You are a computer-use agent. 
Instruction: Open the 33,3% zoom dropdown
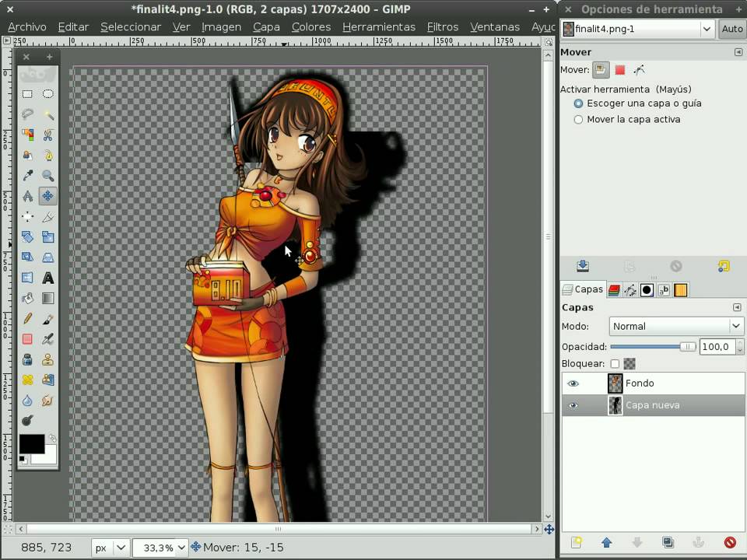pyautogui.click(x=159, y=548)
